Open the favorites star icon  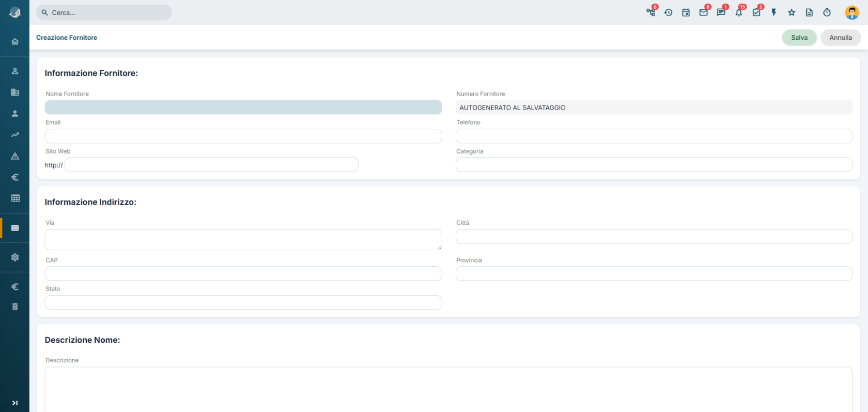tap(792, 12)
